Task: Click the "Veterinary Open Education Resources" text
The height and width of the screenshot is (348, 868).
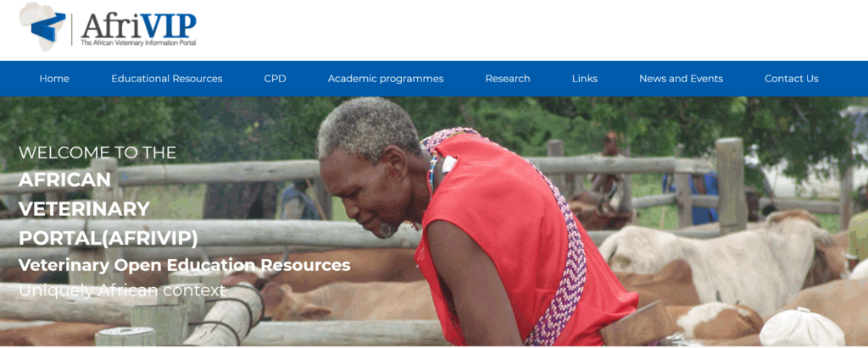Action: click(184, 265)
